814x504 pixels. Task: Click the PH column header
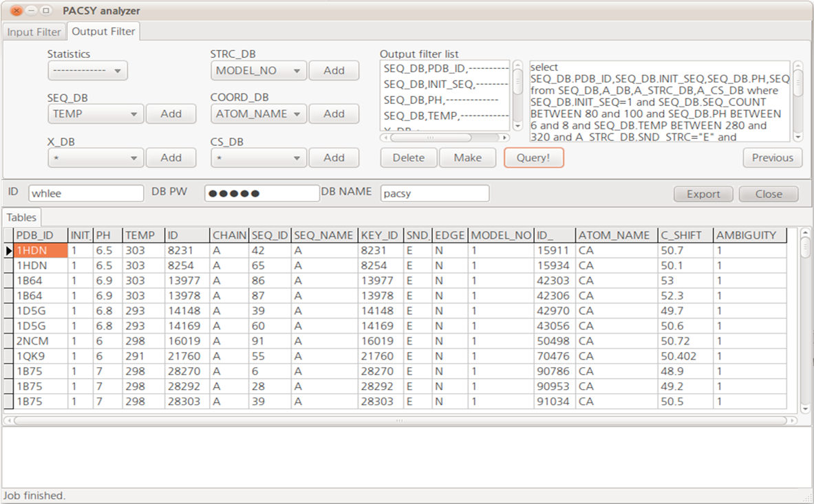tap(108, 235)
